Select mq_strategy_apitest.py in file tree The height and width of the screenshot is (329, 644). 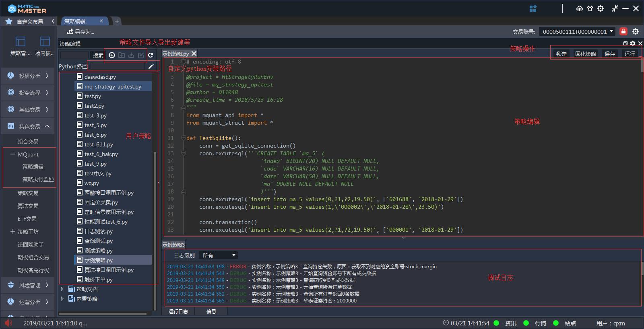pyautogui.click(x=113, y=86)
